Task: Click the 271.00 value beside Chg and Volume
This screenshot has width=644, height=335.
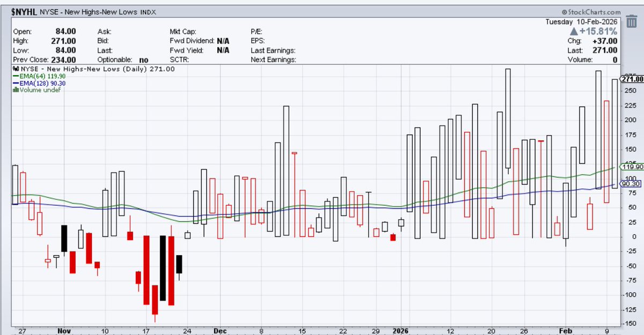Action: tap(606, 50)
